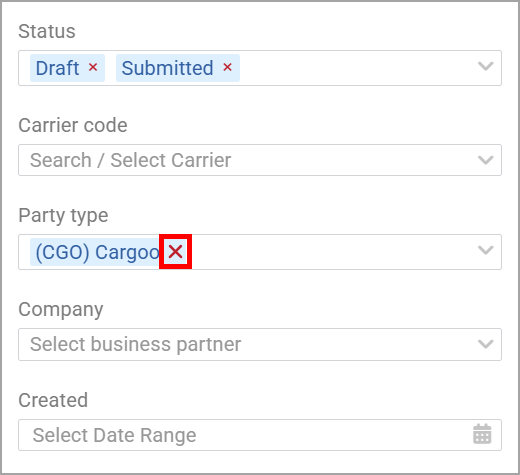This screenshot has height=475, width=520.
Task: Click the Party type label
Action: click(63, 216)
